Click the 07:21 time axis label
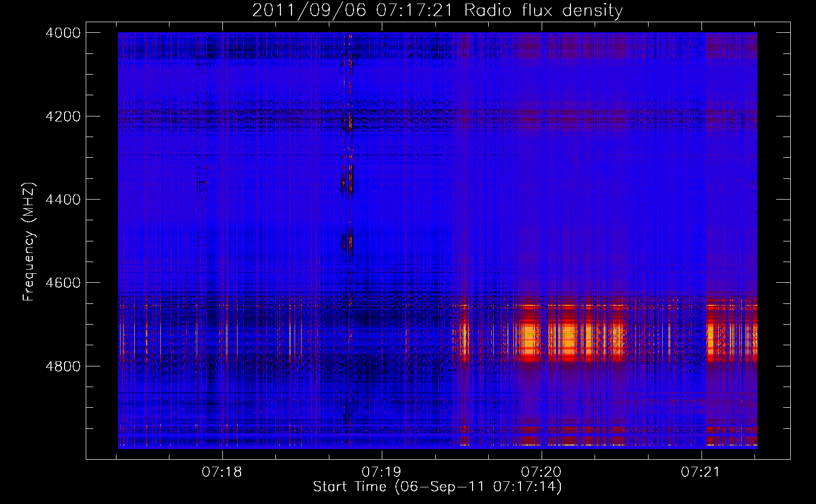The height and width of the screenshot is (504, 816). 701,472
